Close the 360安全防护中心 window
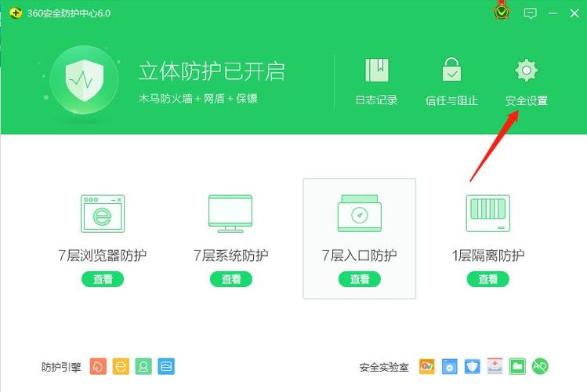This screenshot has height=392, width=587. 574,13
